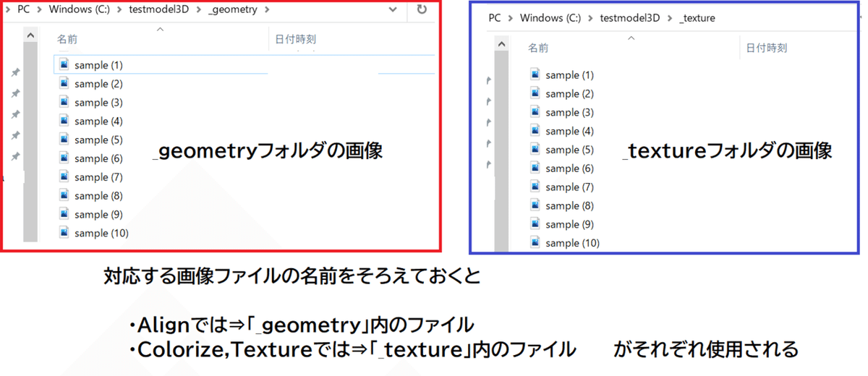Click sample (9) image icon in _geometry window
Image resolution: width=868 pixels, height=376 pixels.
pos(64,214)
